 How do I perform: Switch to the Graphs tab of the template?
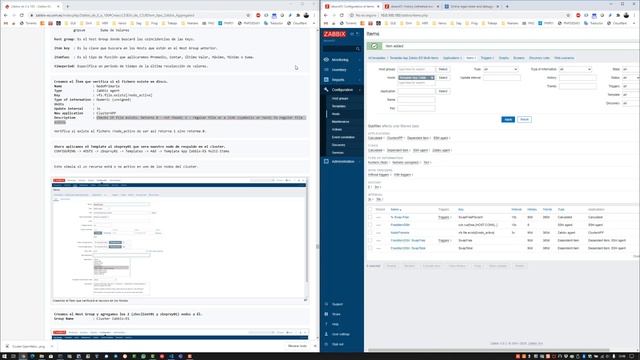(x=504, y=58)
